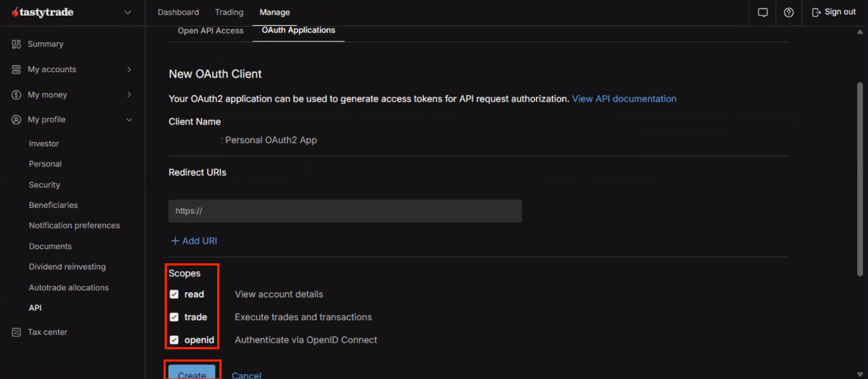868x379 pixels.
Task: Uncheck the read scope checkbox
Action: (x=174, y=295)
